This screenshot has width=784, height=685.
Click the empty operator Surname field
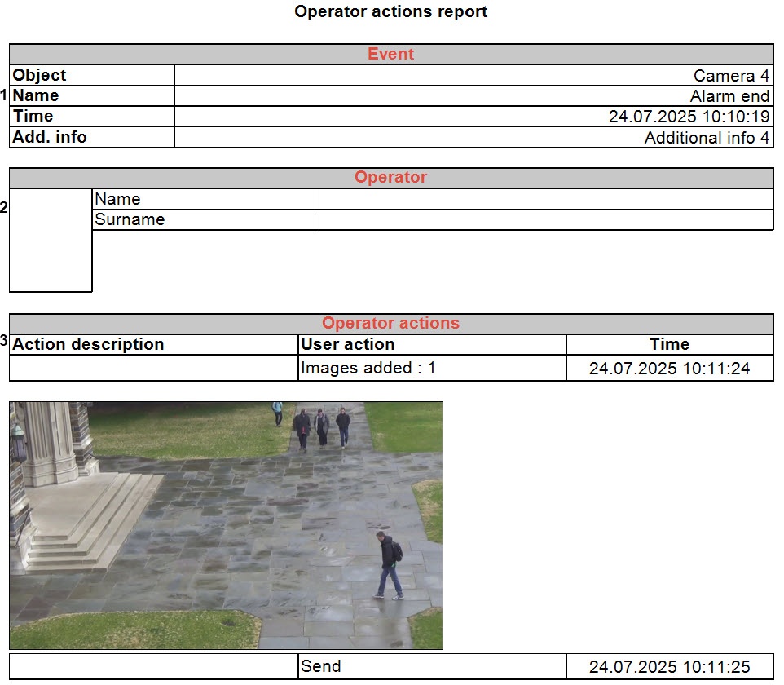(546, 220)
